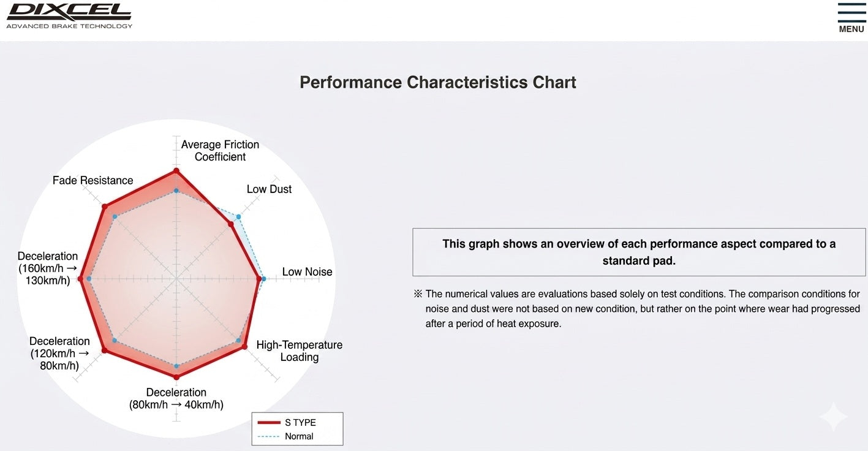Click the Normal Low Dust blue point
This screenshot has width=868, height=451.
[x=239, y=217]
